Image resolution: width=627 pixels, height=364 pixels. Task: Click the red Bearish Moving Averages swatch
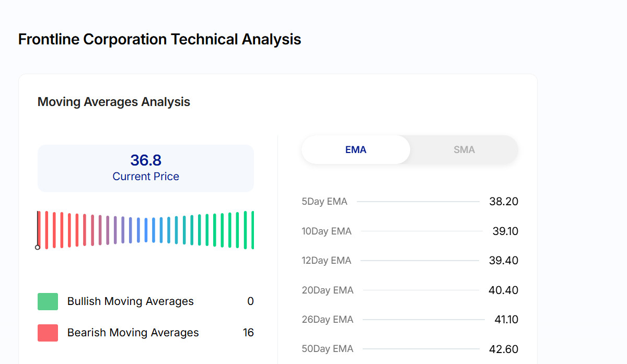click(x=48, y=333)
